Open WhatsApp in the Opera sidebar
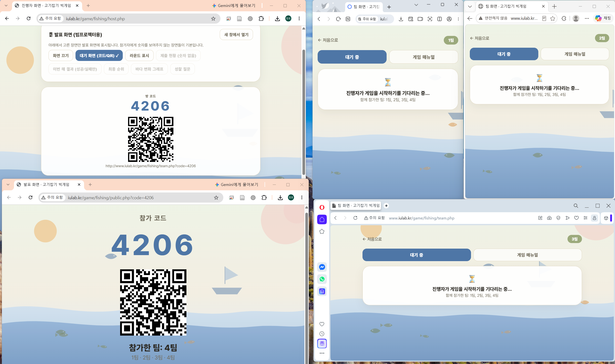The width and height of the screenshot is (615, 364). click(x=322, y=279)
